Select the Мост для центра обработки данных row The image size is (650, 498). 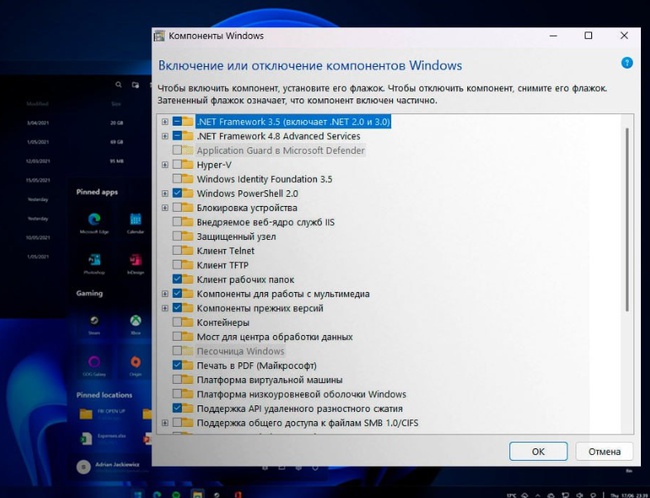coord(274,337)
